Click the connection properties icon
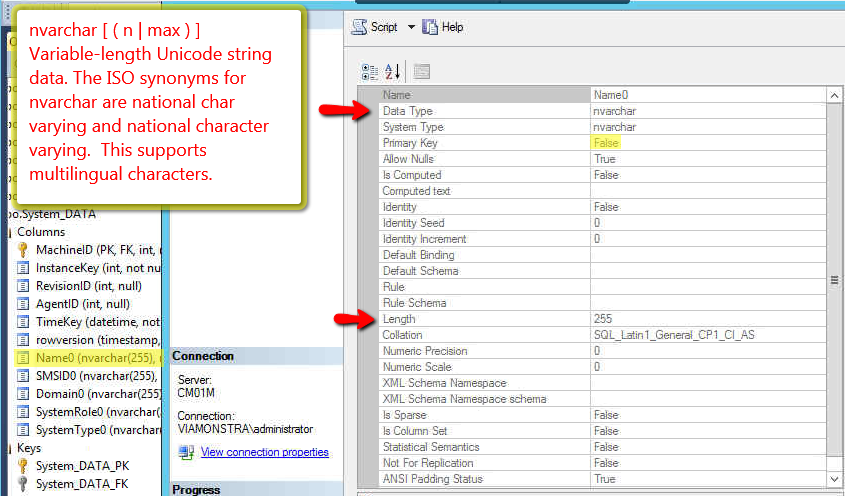 [185, 452]
